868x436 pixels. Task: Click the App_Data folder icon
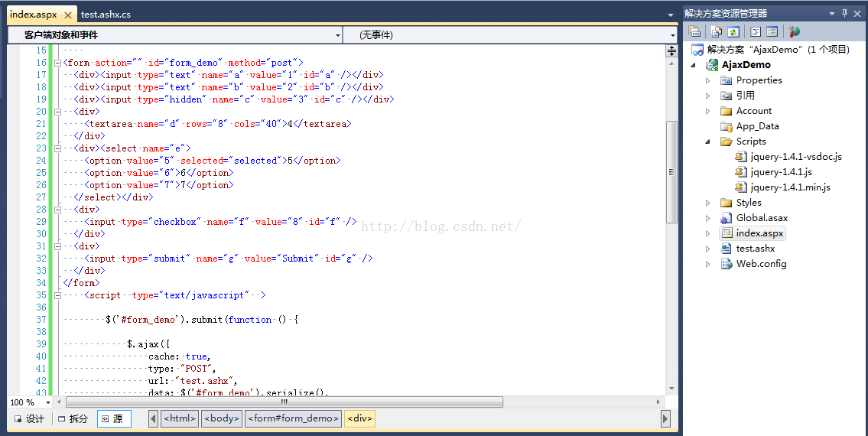727,126
